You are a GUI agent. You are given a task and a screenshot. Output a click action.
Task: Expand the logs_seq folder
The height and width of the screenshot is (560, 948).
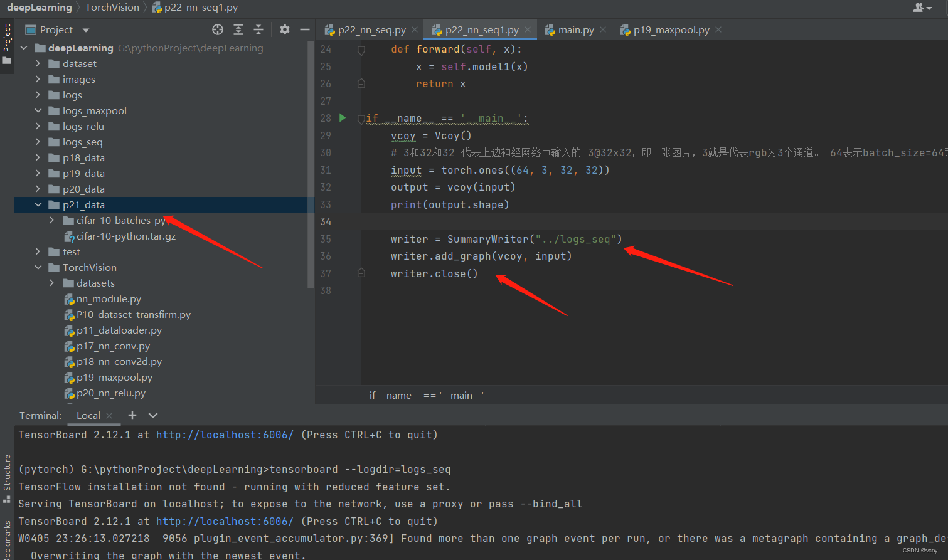click(x=38, y=142)
